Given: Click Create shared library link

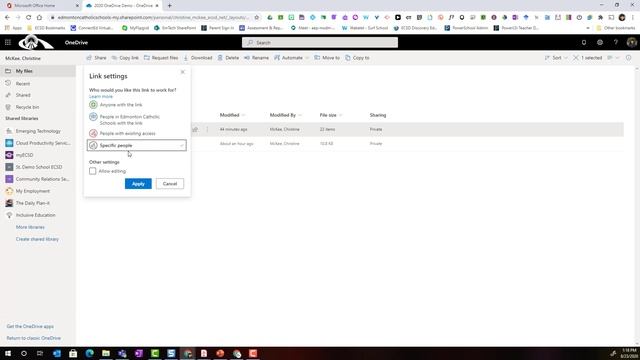Looking at the screenshot, I should [x=37, y=239].
